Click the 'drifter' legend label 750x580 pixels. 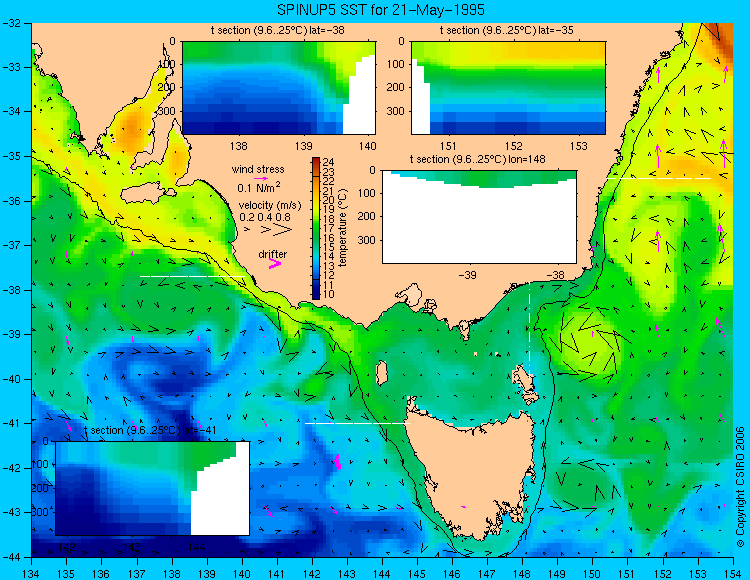tap(273, 254)
